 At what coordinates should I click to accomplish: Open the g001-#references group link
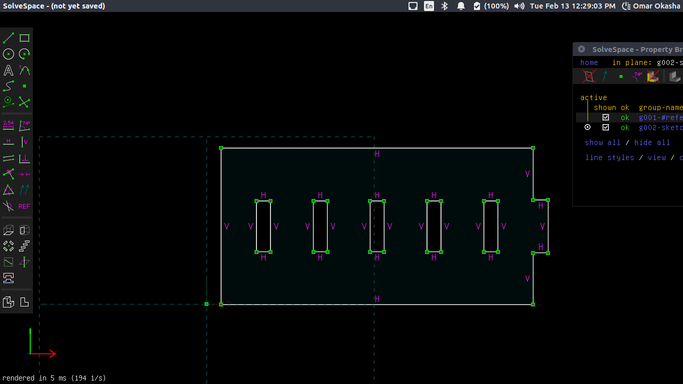coord(660,118)
